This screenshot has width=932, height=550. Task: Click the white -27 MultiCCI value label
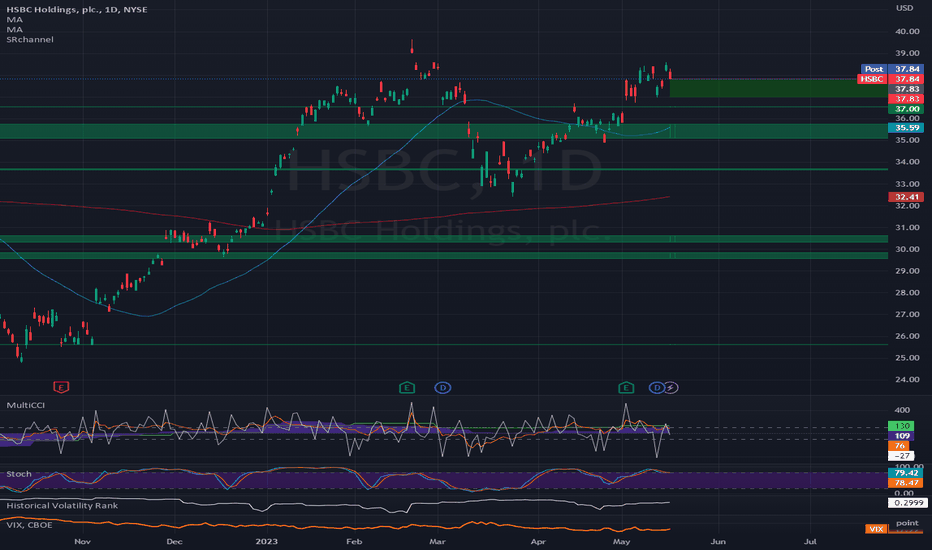pyautogui.click(x=901, y=455)
